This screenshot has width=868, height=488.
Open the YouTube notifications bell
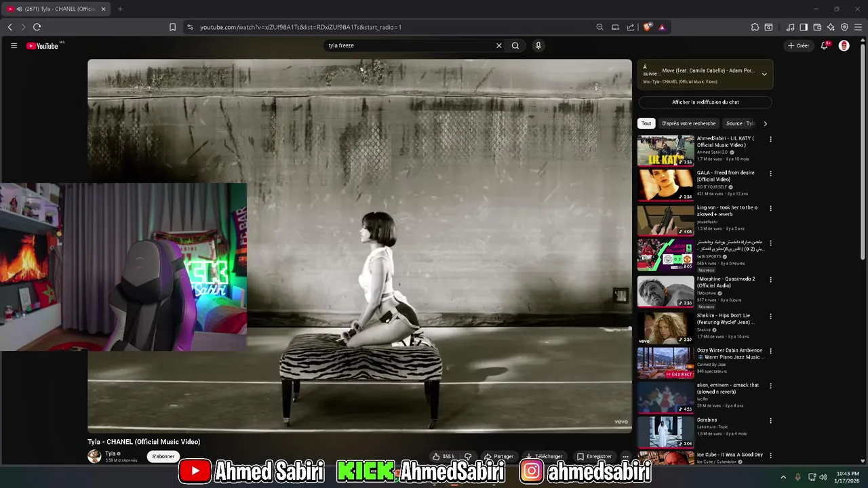[825, 45]
